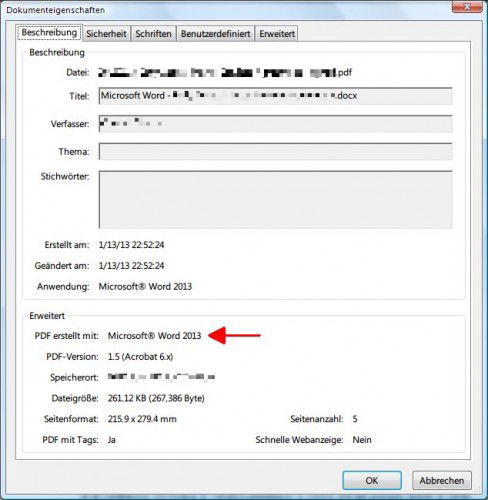Close the Dokumenteigenschaften dialog window

click(467, 7)
